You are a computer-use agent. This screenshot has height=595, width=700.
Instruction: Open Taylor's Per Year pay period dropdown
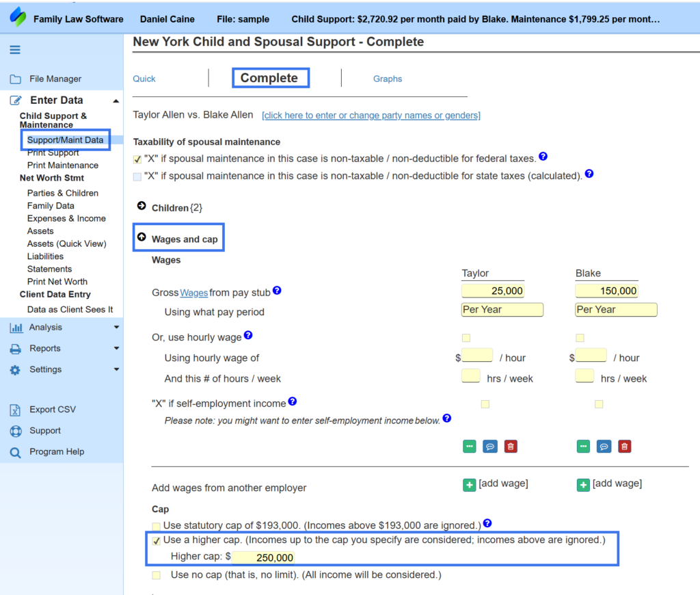502,310
